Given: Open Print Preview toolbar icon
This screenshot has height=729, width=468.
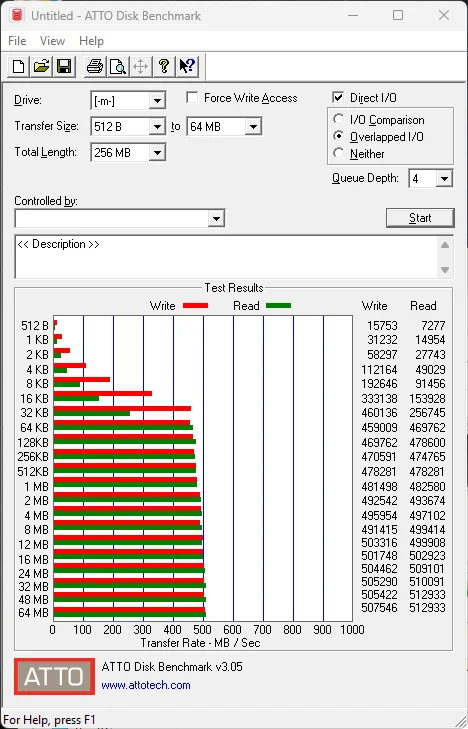Looking at the screenshot, I should click(118, 66).
